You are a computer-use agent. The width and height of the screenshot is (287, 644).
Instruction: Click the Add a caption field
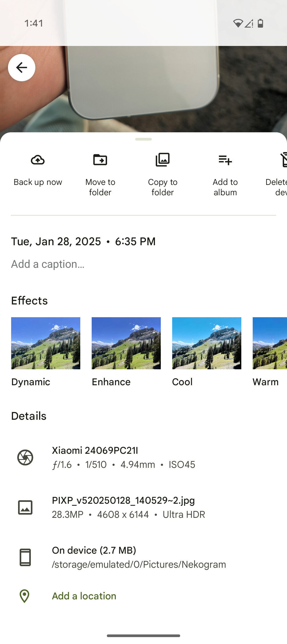click(x=48, y=264)
